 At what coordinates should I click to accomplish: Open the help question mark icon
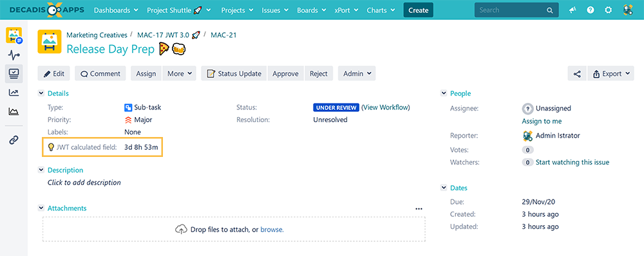[591, 10]
